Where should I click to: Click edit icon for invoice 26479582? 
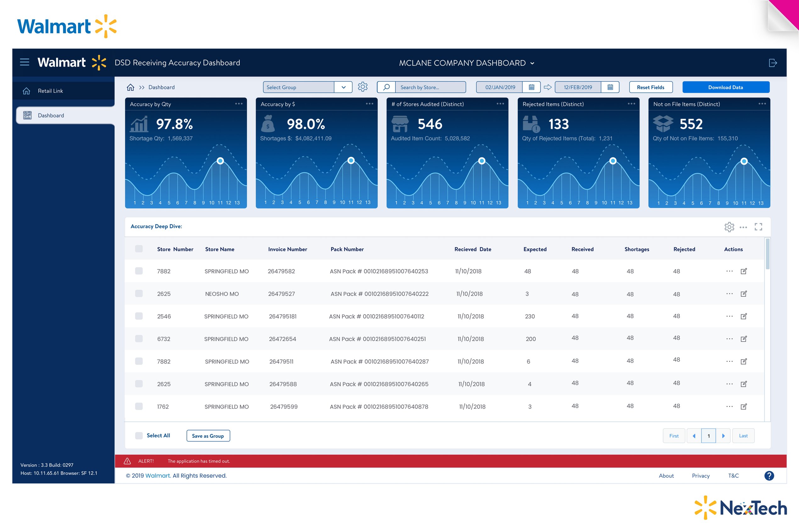pyautogui.click(x=744, y=271)
